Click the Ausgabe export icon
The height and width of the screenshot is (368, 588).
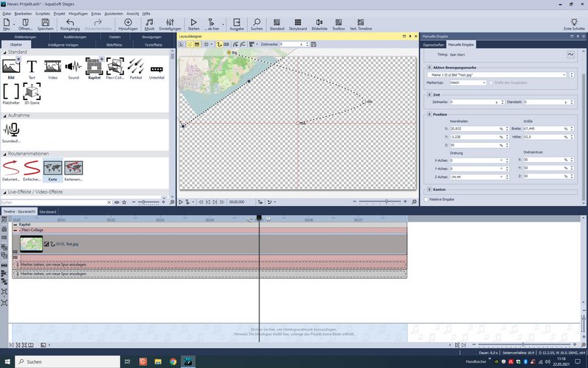tap(236, 24)
